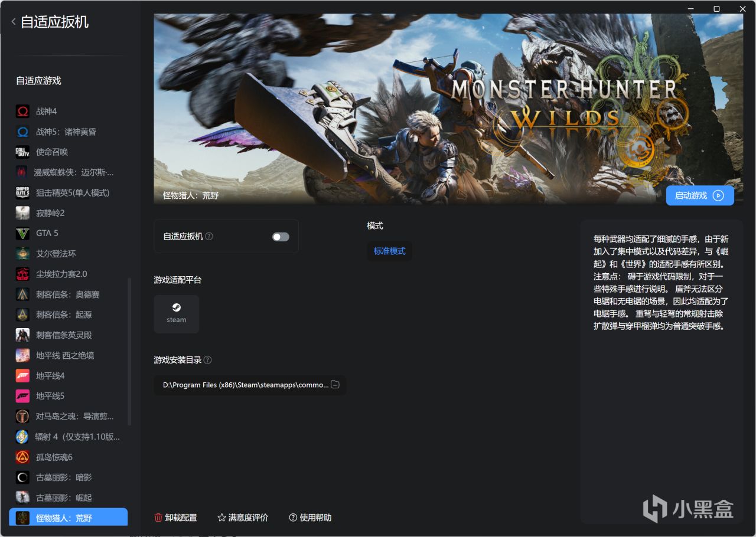This screenshot has height=537, width=756.
Task: Click the 游戏适配平台 label
Action: pos(178,280)
